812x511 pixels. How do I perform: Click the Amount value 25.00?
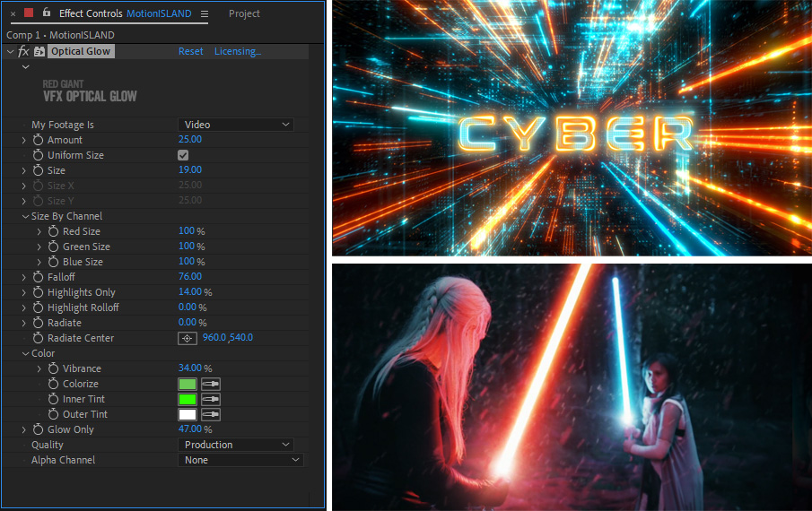click(190, 139)
